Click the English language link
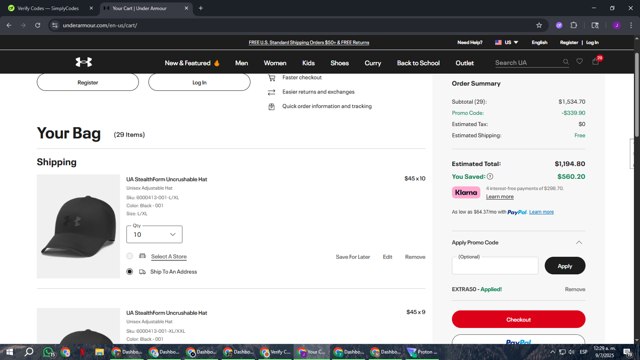Image resolution: width=640 pixels, height=360 pixels. (539, 42)
